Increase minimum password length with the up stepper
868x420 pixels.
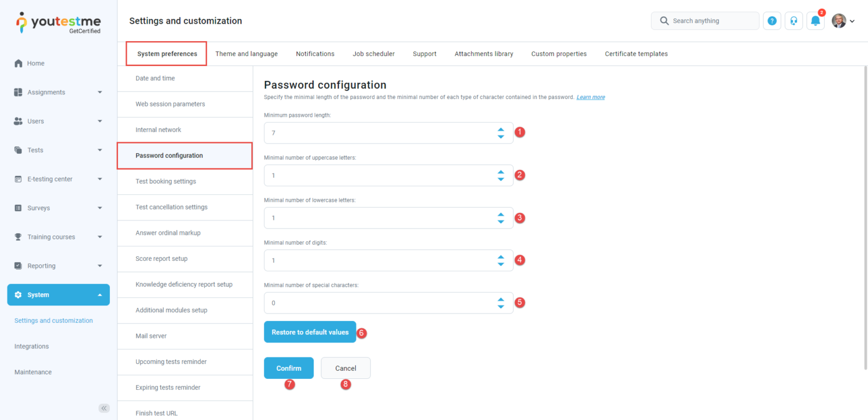(501, 129)
